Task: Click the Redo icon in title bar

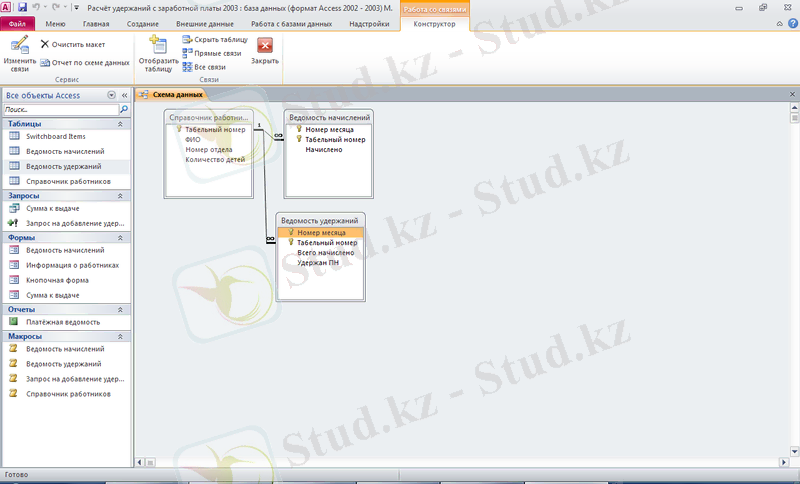Action: click(56, 8)
